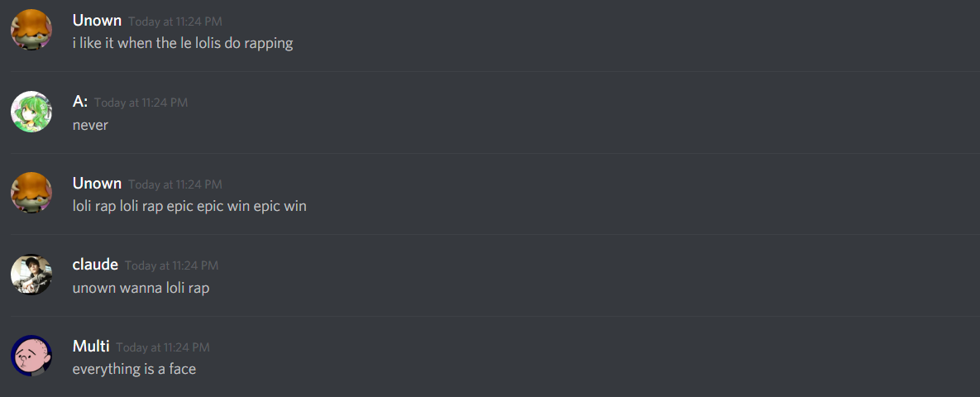Click username Unown above 'loli rap loli rap'
Viewport: 980px width, 397px height.
[x=97, y=183]
